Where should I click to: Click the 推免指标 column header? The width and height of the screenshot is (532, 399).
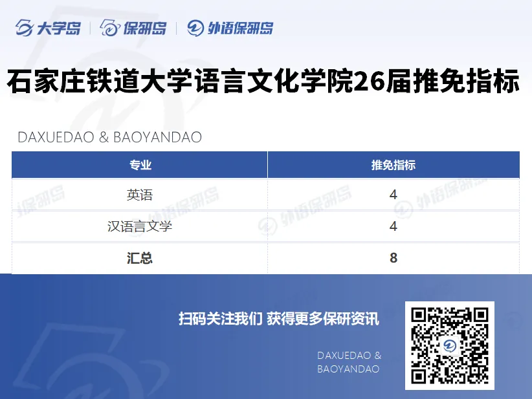tap(393, 165)
